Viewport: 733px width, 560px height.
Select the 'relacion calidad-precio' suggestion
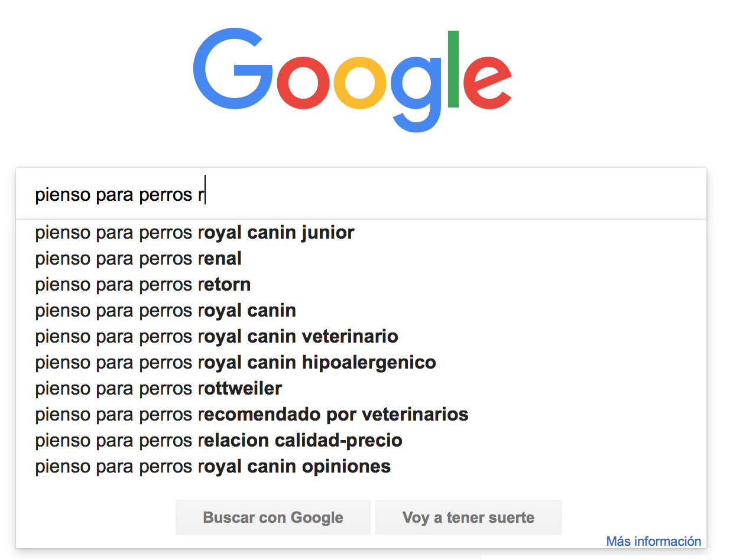click(x=361, y=441)
